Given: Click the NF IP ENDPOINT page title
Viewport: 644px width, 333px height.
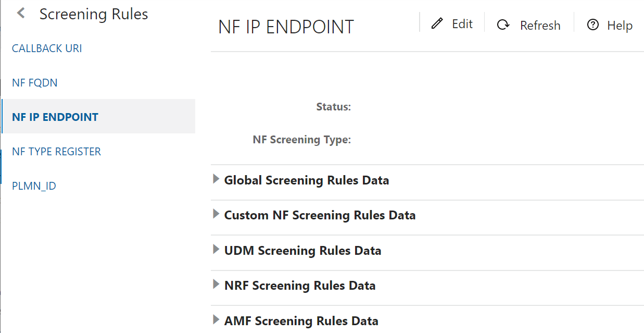Looking at the screenshot, I should [x=286, y=27].
